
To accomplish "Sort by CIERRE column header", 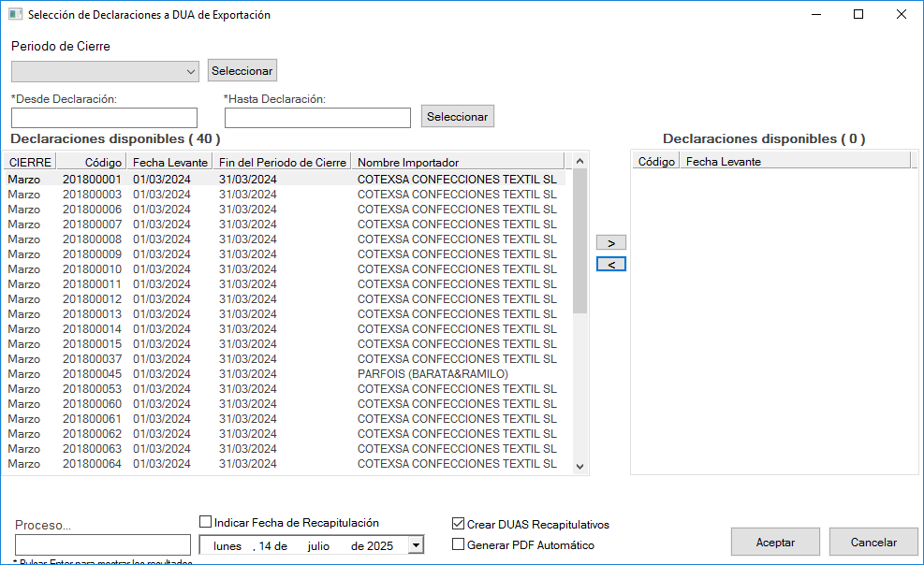I will [30, 162].
